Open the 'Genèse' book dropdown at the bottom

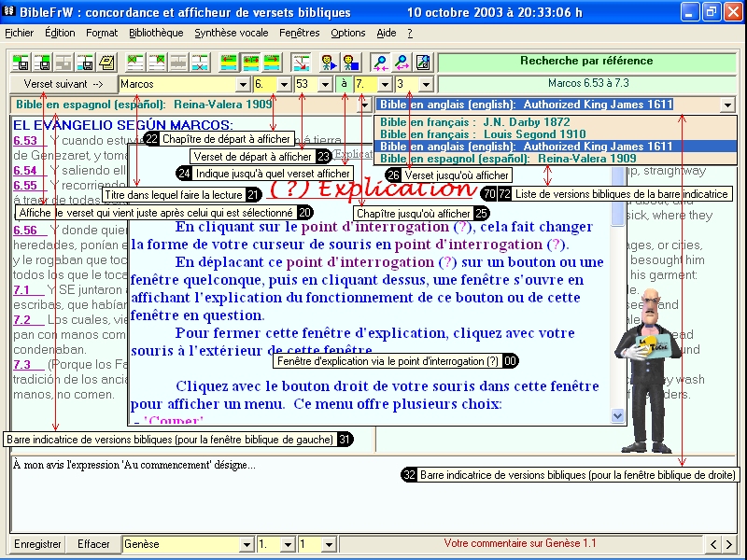[x=247, y=544]
